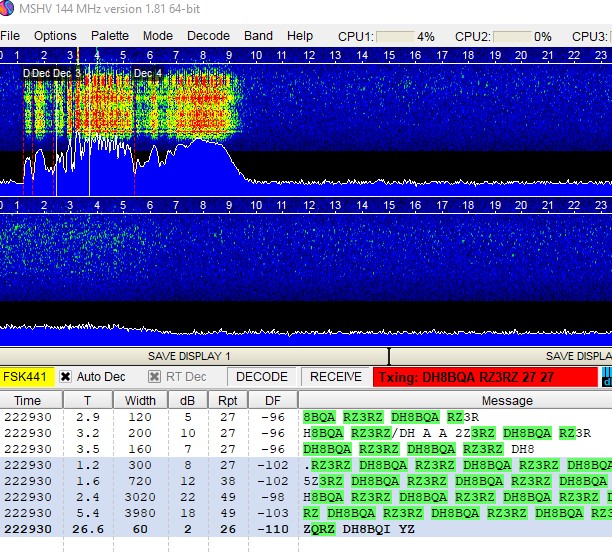Image resolution: width=612 pixels, height=553 pixels.
Task: Click the DECODE button
Action: pyautogui.click(x=262, y=377)
